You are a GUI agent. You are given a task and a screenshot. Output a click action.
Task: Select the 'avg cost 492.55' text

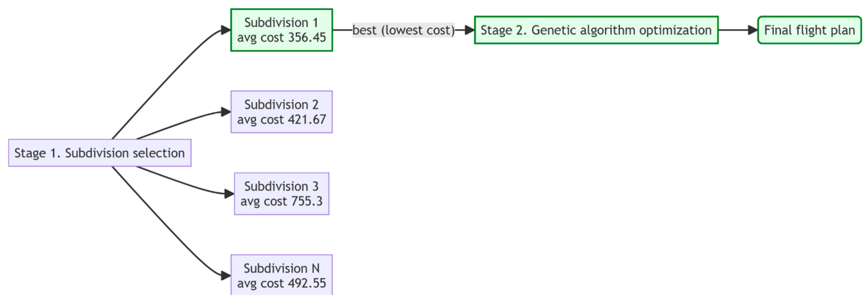point(281,283)
